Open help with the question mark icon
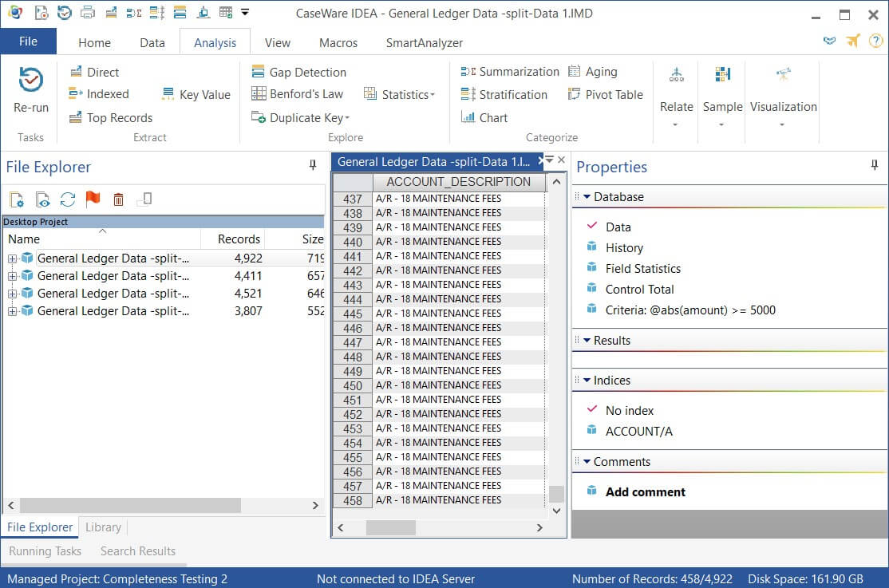889x588 pixels. [876, 41]
